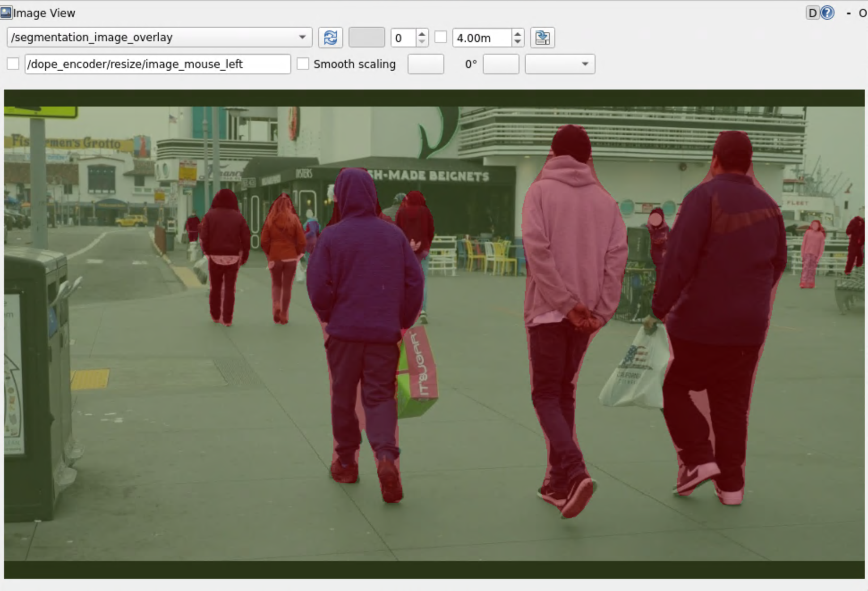Screen dimensions: 868x591
Task: Click the refresh topics icon
Action: tap(331, 38)
